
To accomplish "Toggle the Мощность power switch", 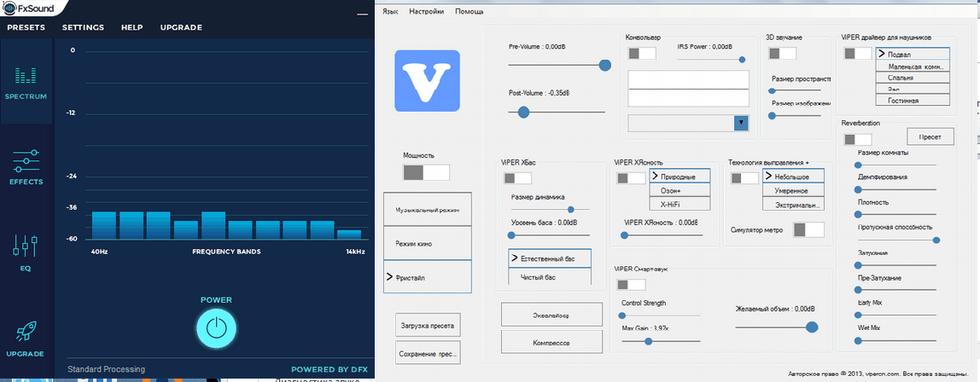I will [426, 172].
